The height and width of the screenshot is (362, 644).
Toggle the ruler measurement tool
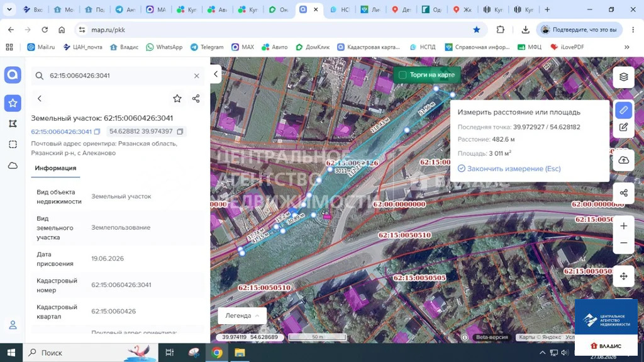pos(623,110)
